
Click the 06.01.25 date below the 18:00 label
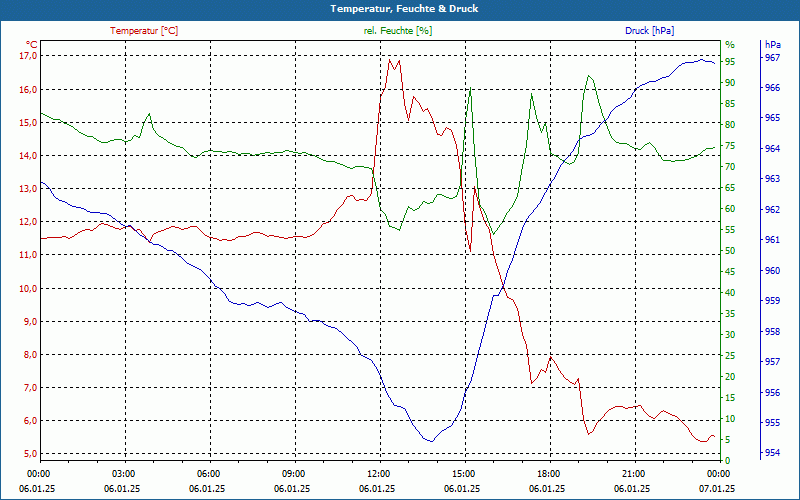[x=547, y=488]
